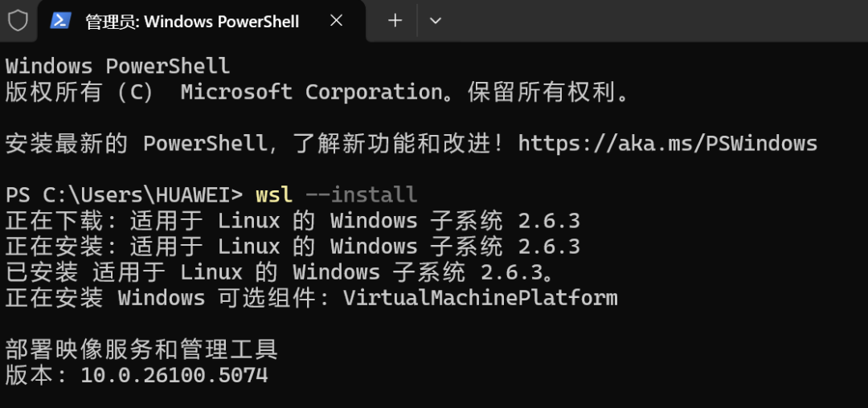Click the 部署映像服务和管理工具 line

point(141,349)
